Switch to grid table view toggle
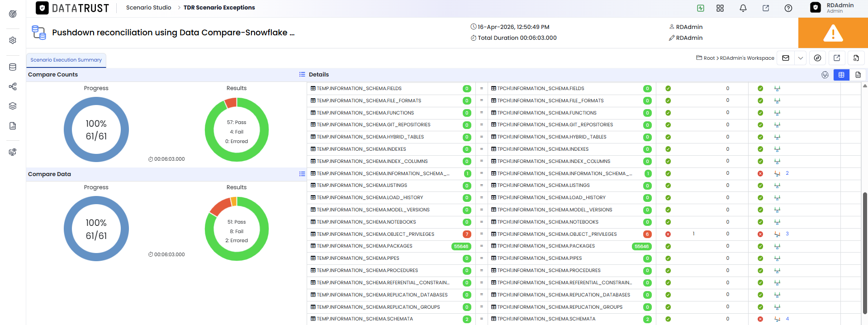The width and height of the screenshot is (868, 325). click(841, 75)
